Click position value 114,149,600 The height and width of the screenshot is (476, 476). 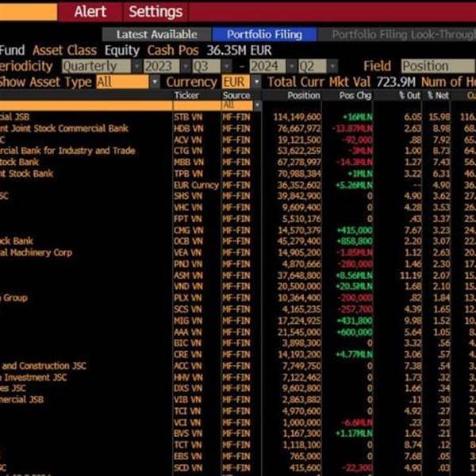[297, 117]
